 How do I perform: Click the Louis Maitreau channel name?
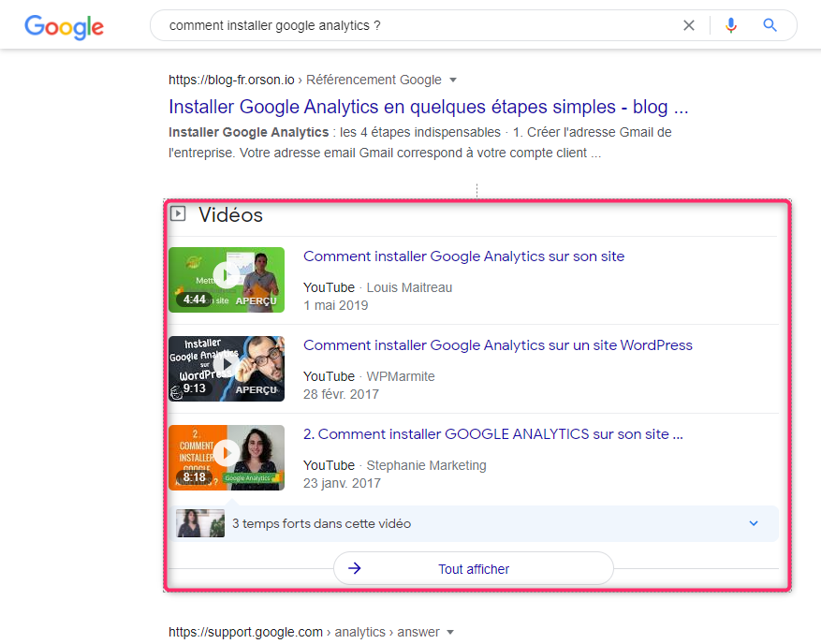[409, 287]
